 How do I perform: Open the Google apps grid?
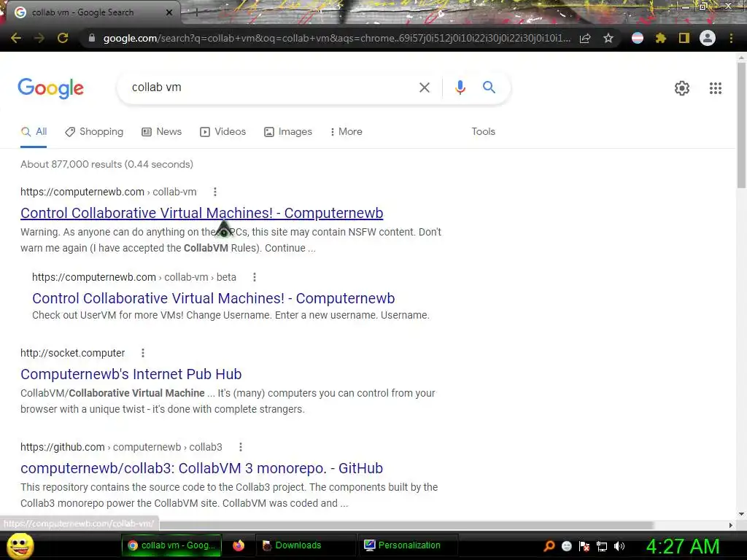click(716, 88)
